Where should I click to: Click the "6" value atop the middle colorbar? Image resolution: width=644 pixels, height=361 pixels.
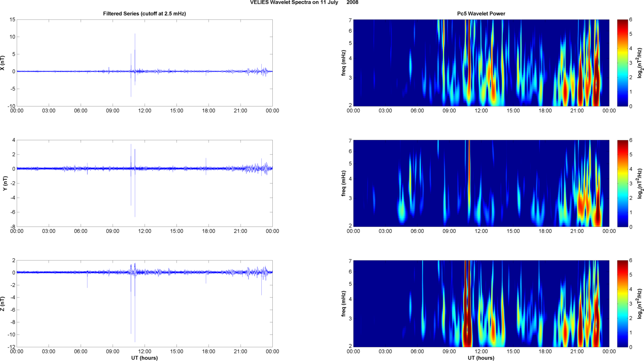click(x=631, y=140)
